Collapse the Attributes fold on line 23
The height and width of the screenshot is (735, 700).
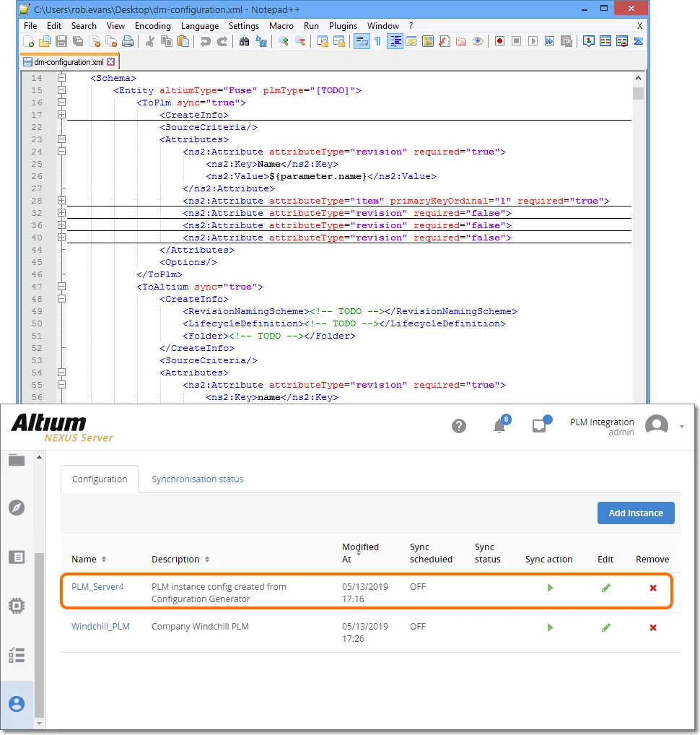coord(62,139)
